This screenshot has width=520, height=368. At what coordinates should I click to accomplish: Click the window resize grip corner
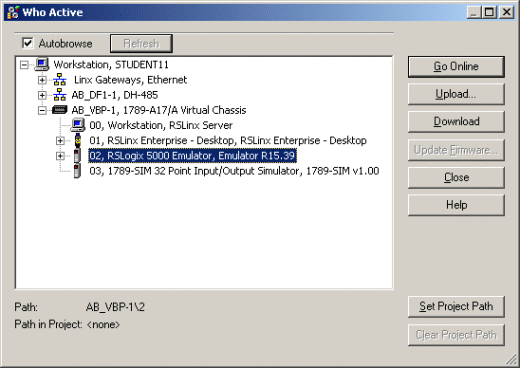coord(511,359)
